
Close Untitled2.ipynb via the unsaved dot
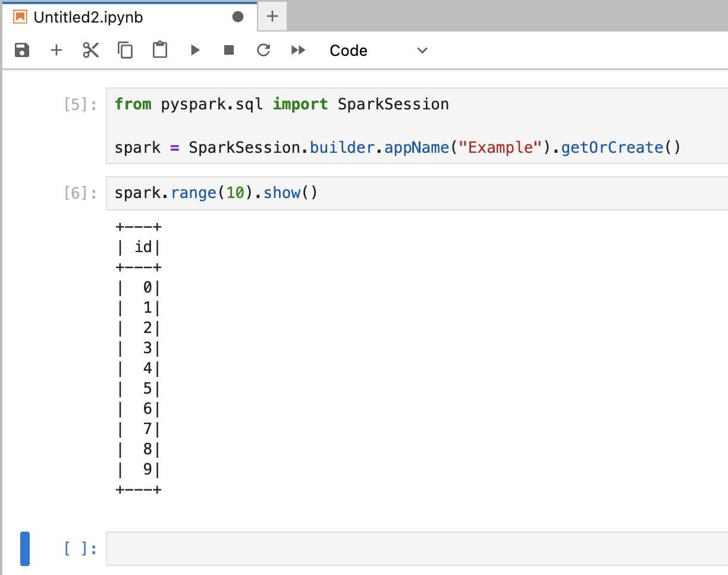pyautogui.click(x=238, y=17)
